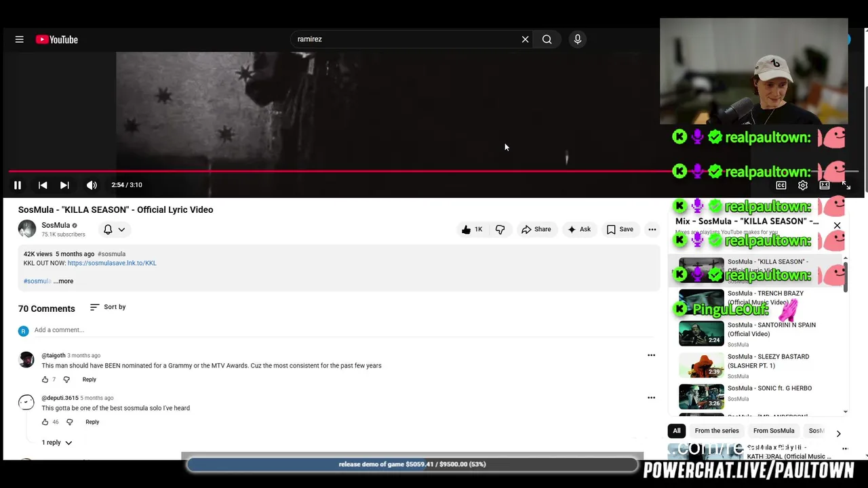Image resolution: width=868 pixels, height=488 pixels.
Task: Skip to the next video
Action: point(64,185)
